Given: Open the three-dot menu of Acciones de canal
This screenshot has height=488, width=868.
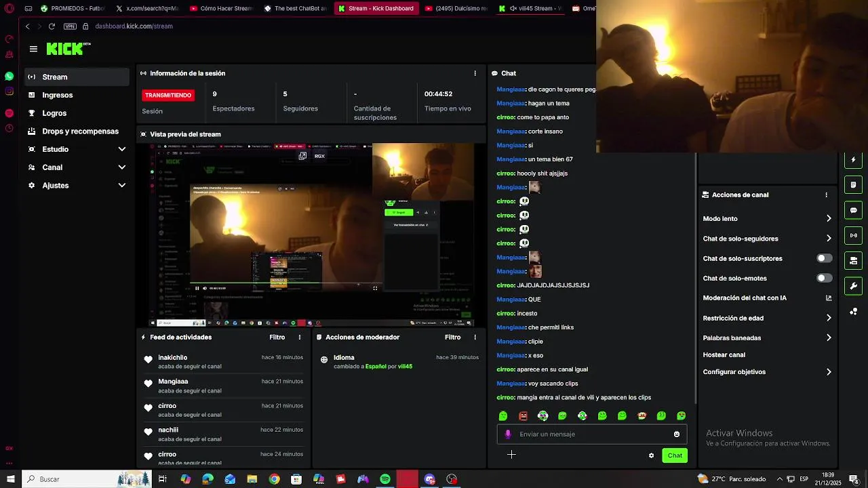Looking at the screenshot, I should (826, 195).
